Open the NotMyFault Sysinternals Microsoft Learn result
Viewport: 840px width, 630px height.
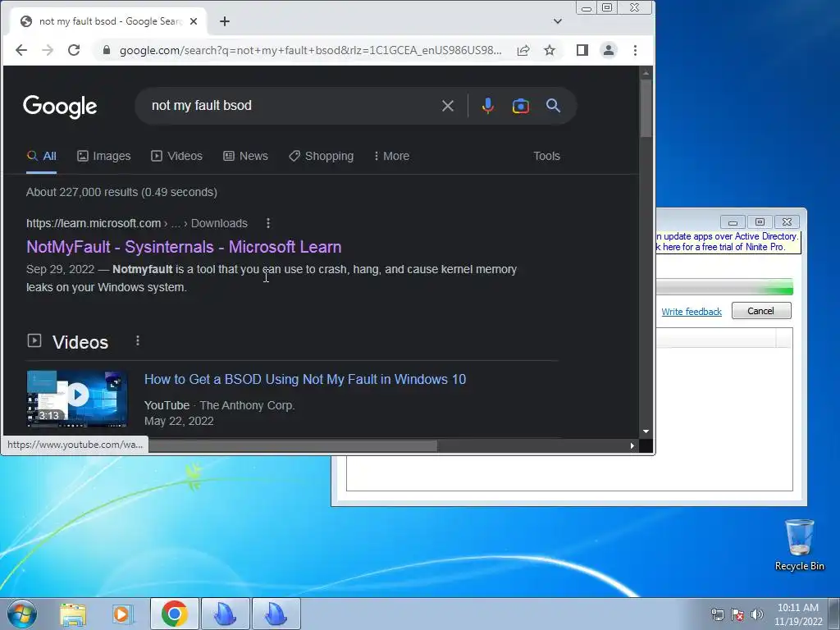click(184, 247)
